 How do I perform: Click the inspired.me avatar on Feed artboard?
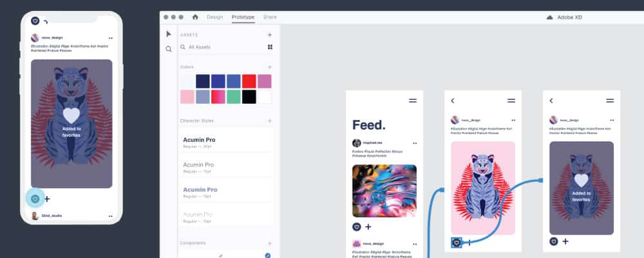pos(357,143)
